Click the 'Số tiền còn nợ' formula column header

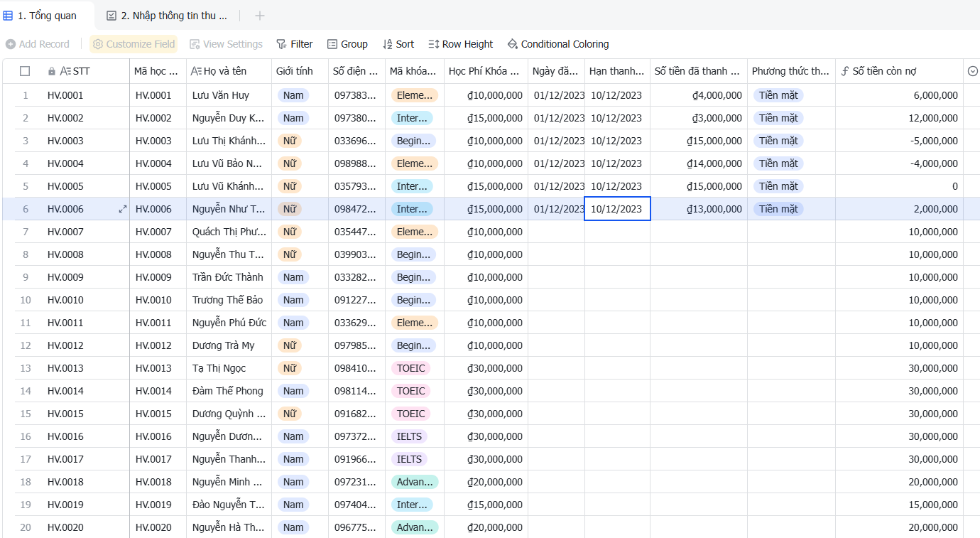pos(899,71)
